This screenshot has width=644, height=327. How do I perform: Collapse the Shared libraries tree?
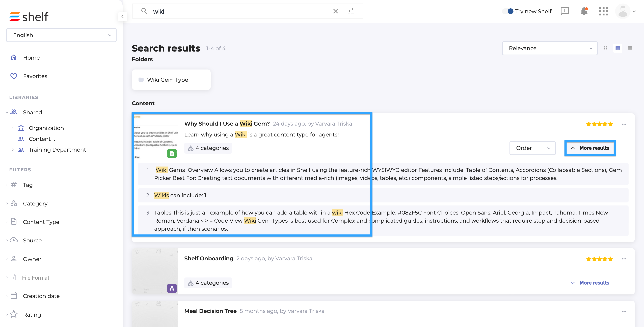click(x=7, y=113)
